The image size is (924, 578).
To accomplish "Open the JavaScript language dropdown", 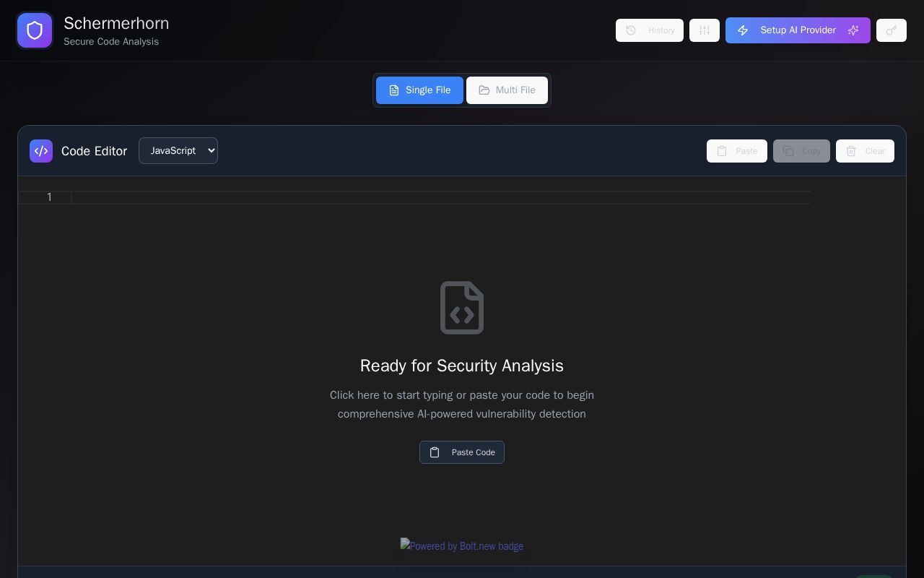I will [178, 151].
